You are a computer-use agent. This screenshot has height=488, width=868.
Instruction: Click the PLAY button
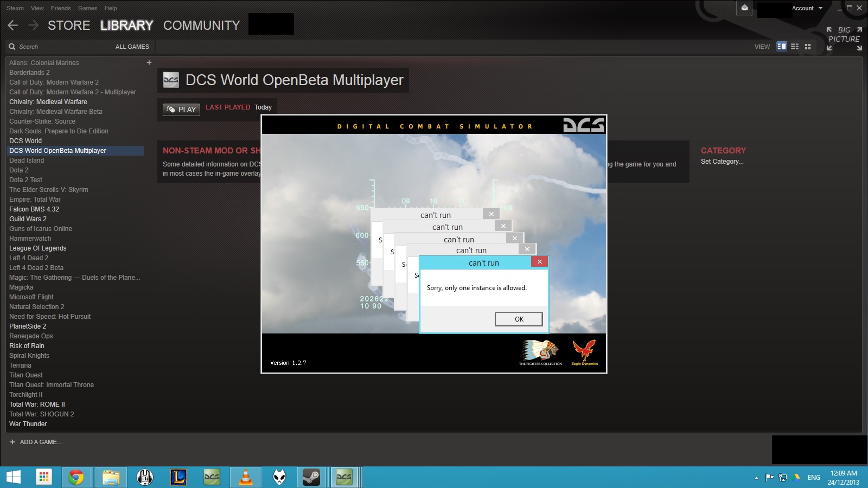click(182, 110)
